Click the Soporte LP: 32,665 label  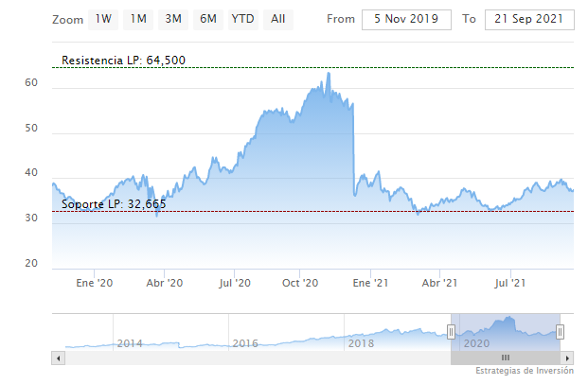(x=114, y=204)
